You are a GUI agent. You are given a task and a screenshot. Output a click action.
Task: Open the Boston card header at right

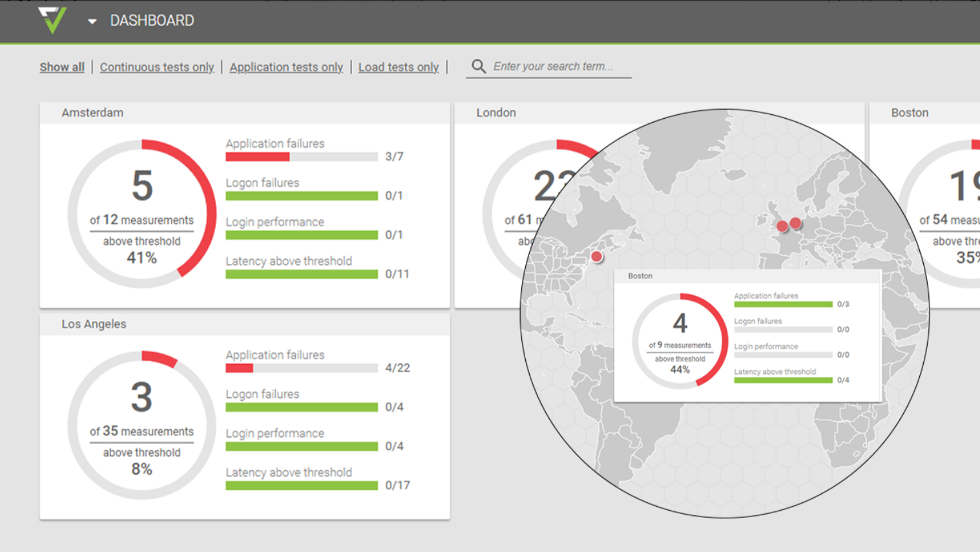[925, 113]
